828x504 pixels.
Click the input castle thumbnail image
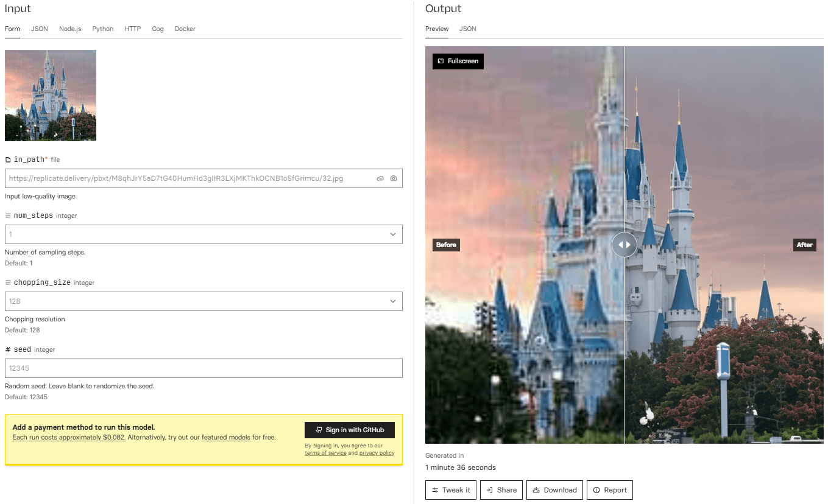51,96
